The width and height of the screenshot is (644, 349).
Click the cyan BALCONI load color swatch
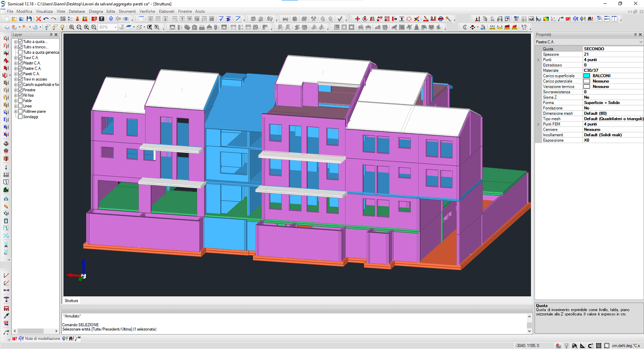point(586,76)
